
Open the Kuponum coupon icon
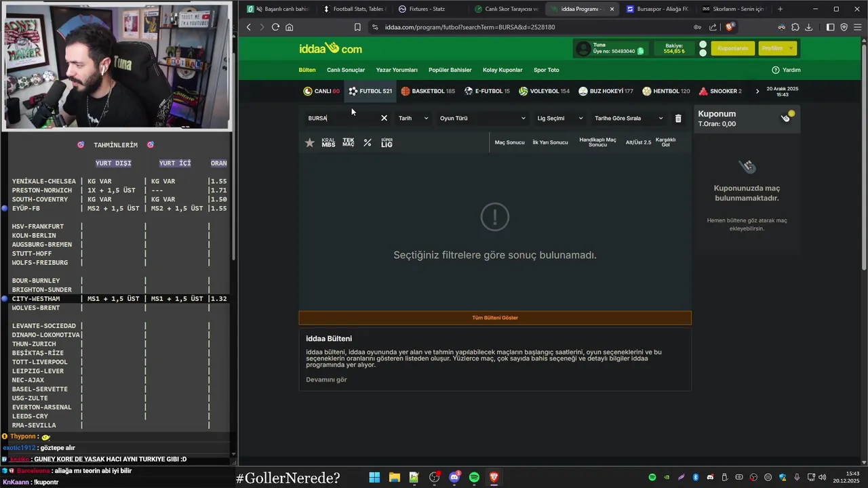[x=787, y=117]
